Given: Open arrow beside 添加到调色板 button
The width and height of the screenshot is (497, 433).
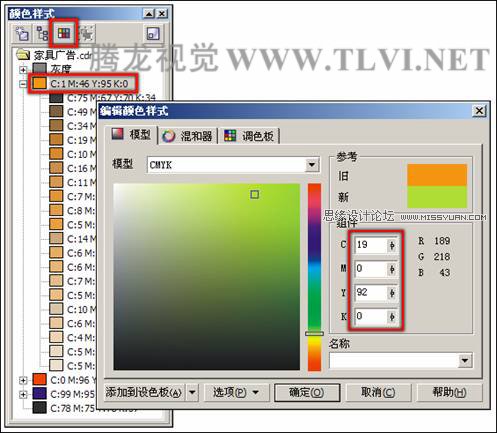Looking at the screenshot, I should (x=192, y=392).
